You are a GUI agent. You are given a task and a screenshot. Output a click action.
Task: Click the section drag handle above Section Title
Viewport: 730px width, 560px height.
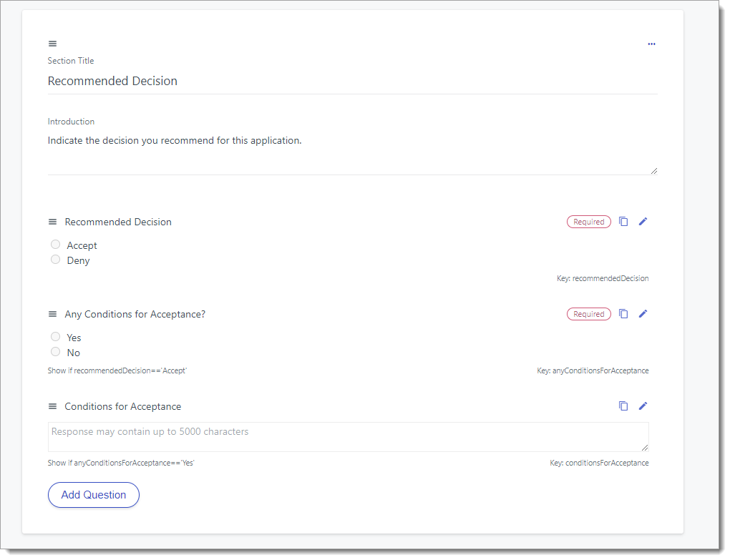[x=52, y=44]
